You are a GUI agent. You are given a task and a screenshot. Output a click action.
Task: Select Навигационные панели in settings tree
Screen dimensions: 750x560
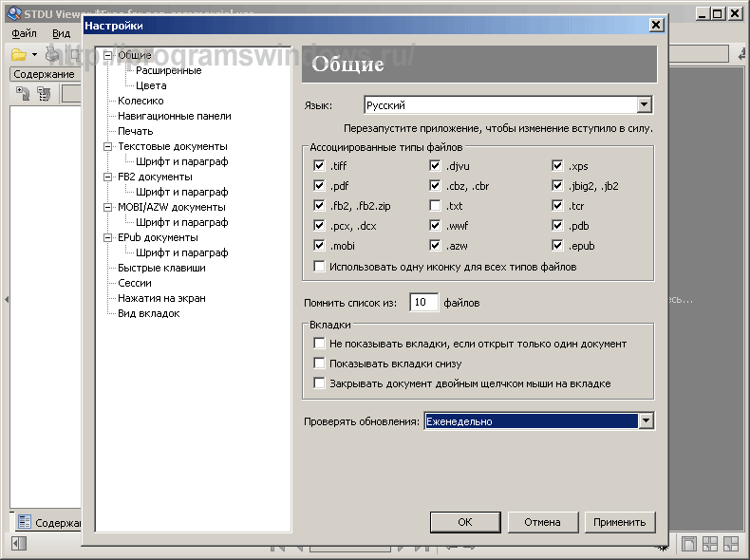[x=174, y=116]
